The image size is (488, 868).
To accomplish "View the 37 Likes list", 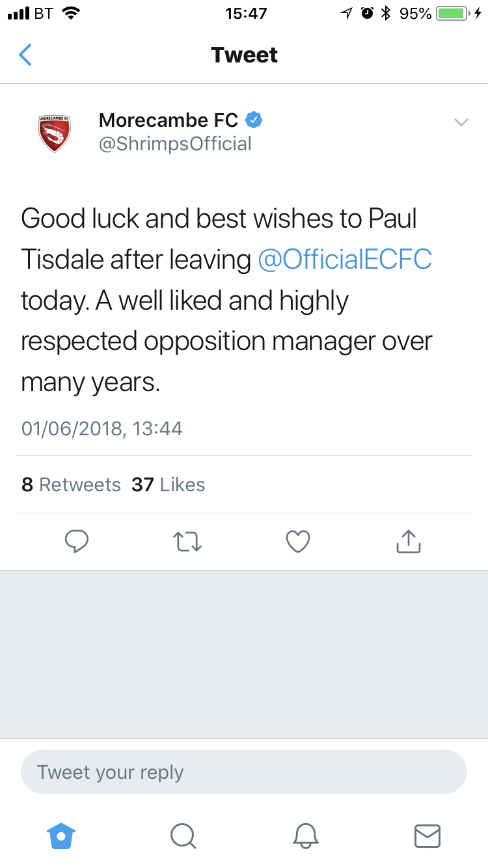I will (169, 485).
